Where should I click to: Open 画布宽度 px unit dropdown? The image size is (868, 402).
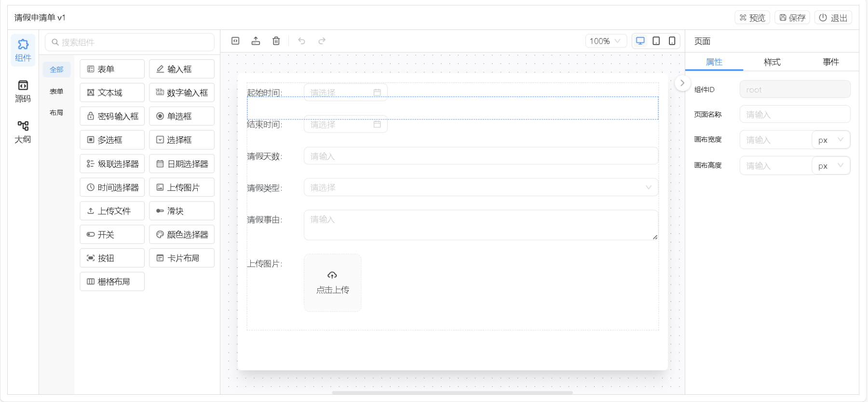[830, 140]
